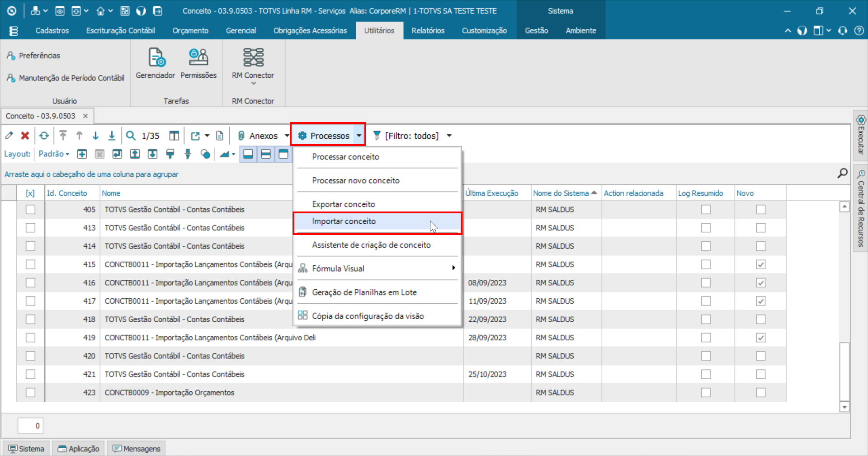Screen dimensions: 868x456
Task: Open the column chooser icon
Action: click(174, 136)
